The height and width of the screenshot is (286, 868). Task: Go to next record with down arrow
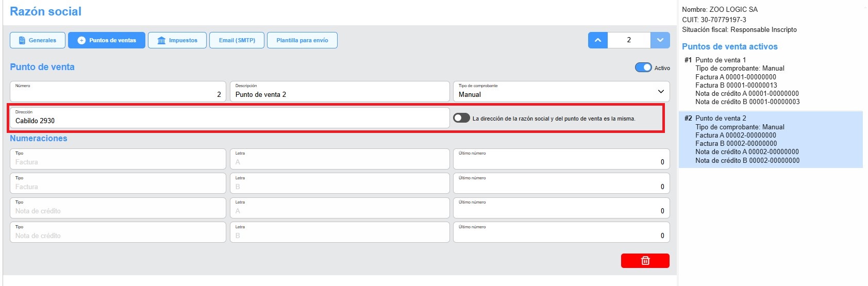660,40
